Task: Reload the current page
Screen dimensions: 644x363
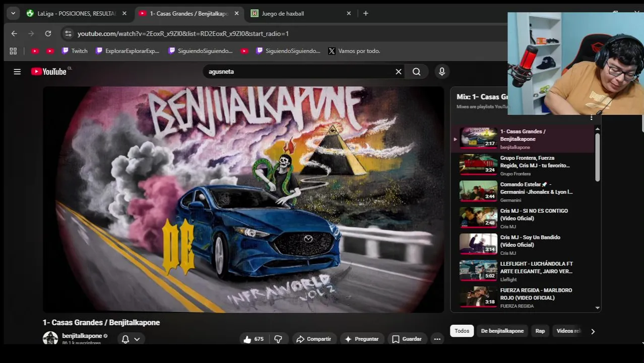Action: click(48, 34)
